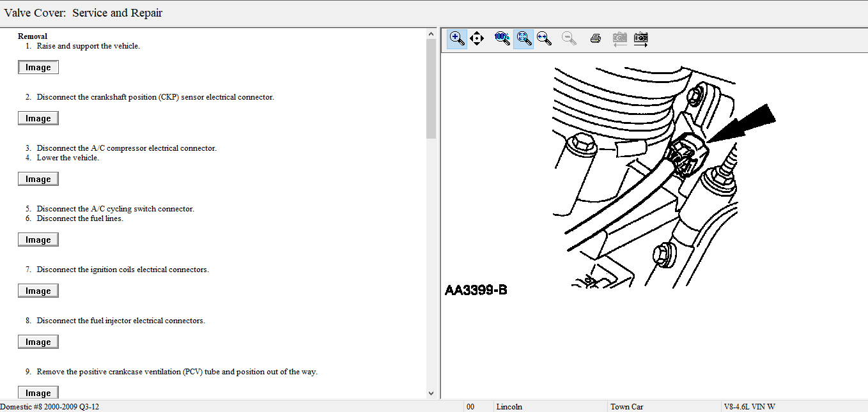Show Image beneath Lower the vehicle step
This screenshot has height=412, width=868.
click(x=38, y=179)
